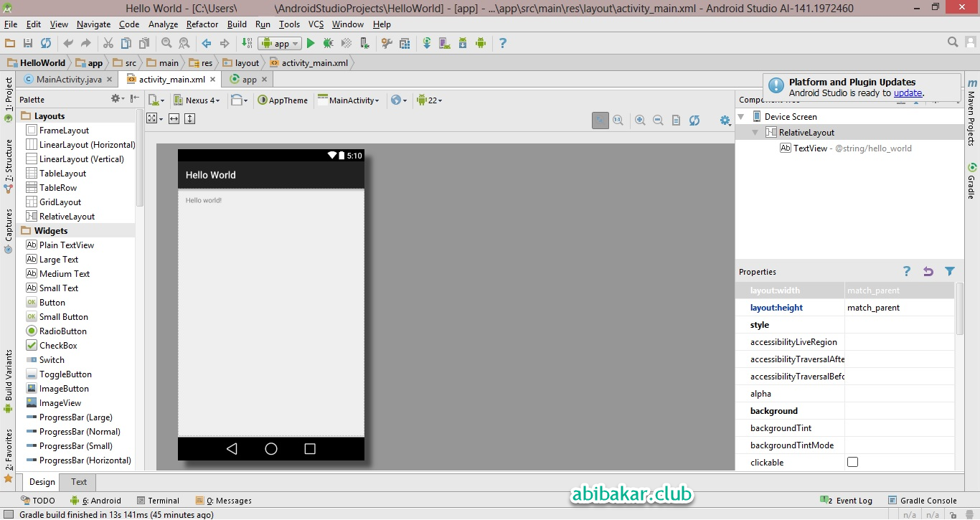This screenshot has height=520, width=980.
Task: Open the app run configuration dropdown
Action: click(281, 44)
